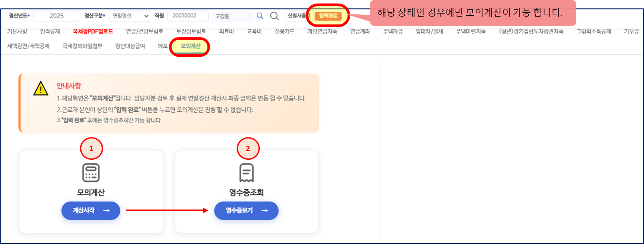Image resolution: width=644 pixels, height=244 pixels.
Task: Select the 주택자금 tab
Action: pyautogui.click(x=393, y=31)
